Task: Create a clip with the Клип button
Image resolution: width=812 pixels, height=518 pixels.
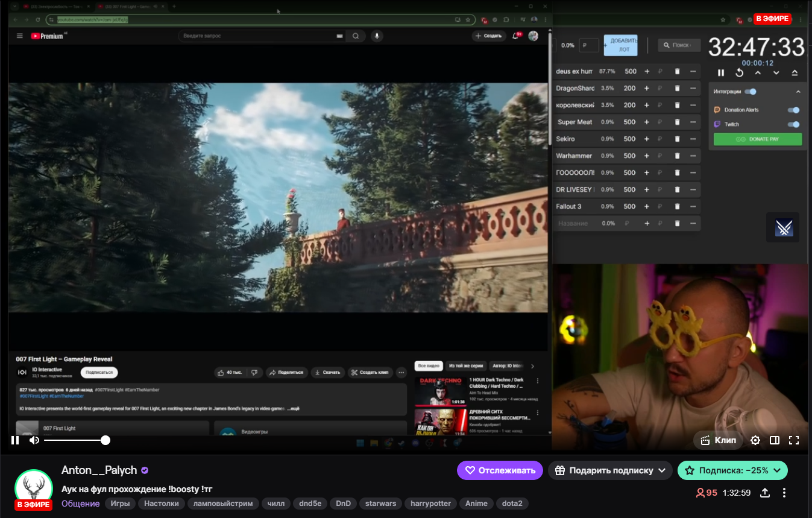Action: coord(718,440)
